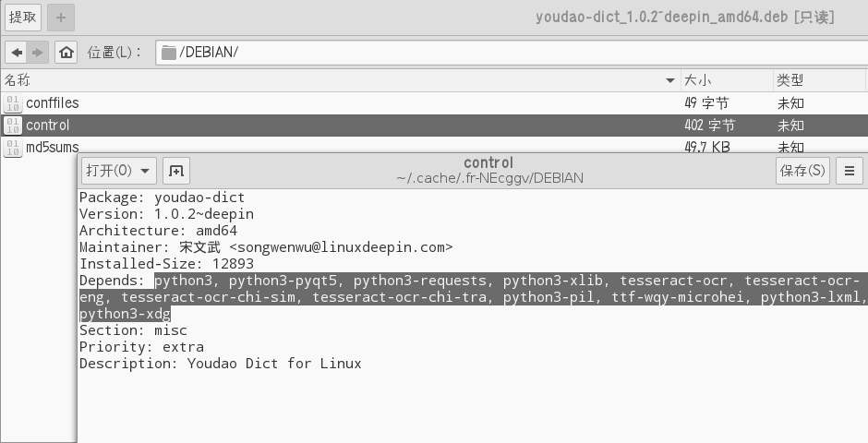Click the new document icon in gedit

click(x=176, y=171)
